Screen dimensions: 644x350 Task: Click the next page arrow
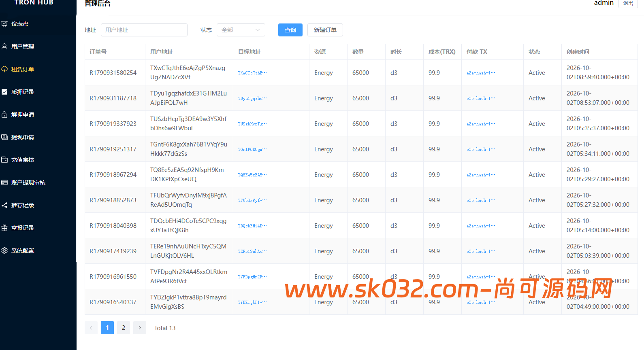tap(140, 328)
